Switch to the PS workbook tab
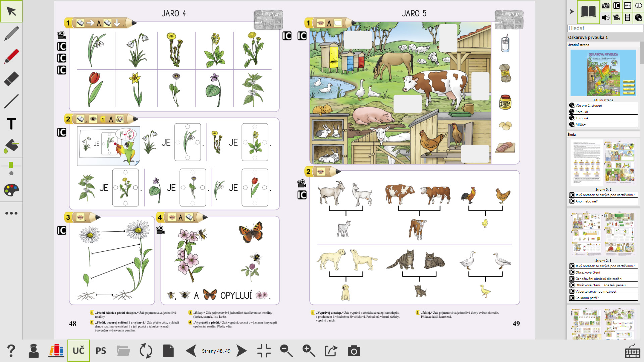Viewport: 644px width, 362px height. pos(101,351)
